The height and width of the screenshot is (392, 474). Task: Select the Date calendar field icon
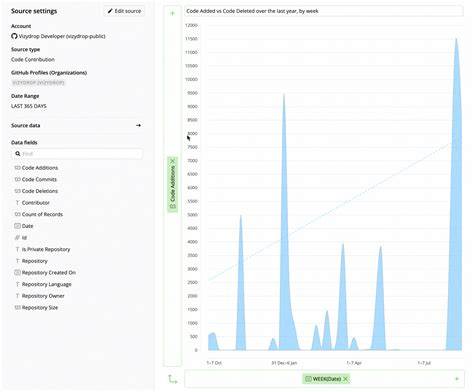tap(17, 226)
